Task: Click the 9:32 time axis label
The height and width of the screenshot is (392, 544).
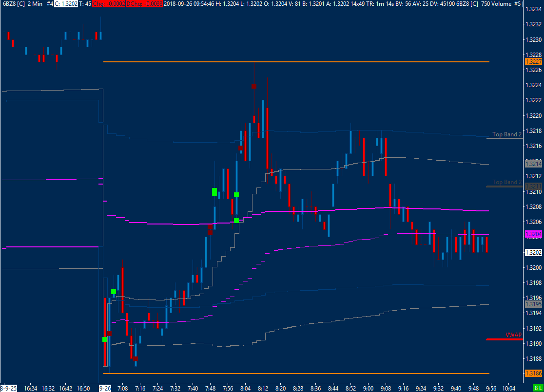Action: pyautogui.click(x=438, y=388)
